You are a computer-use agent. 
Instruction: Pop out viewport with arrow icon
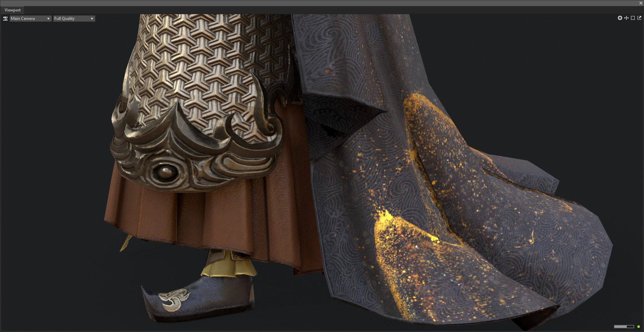639,18
